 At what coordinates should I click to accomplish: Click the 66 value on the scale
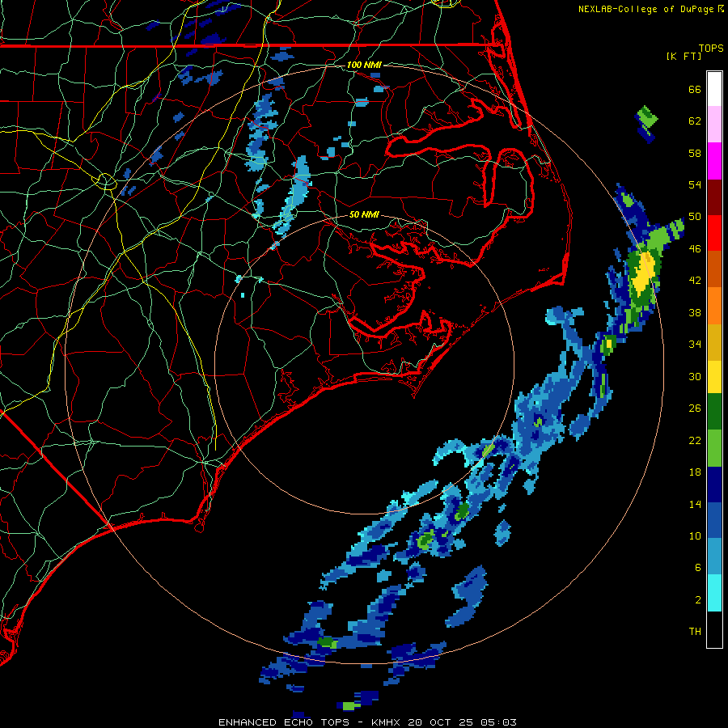(695, 90)
